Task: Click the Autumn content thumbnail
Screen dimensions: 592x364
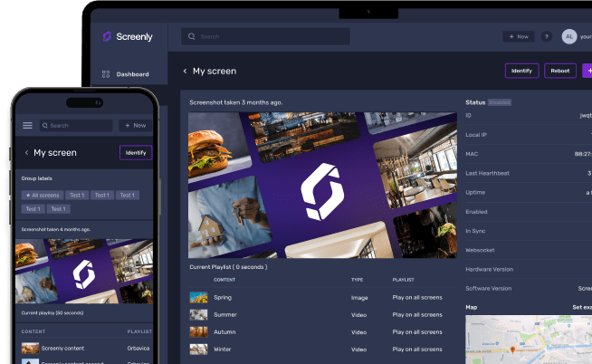Action: (x=198, y=331)
